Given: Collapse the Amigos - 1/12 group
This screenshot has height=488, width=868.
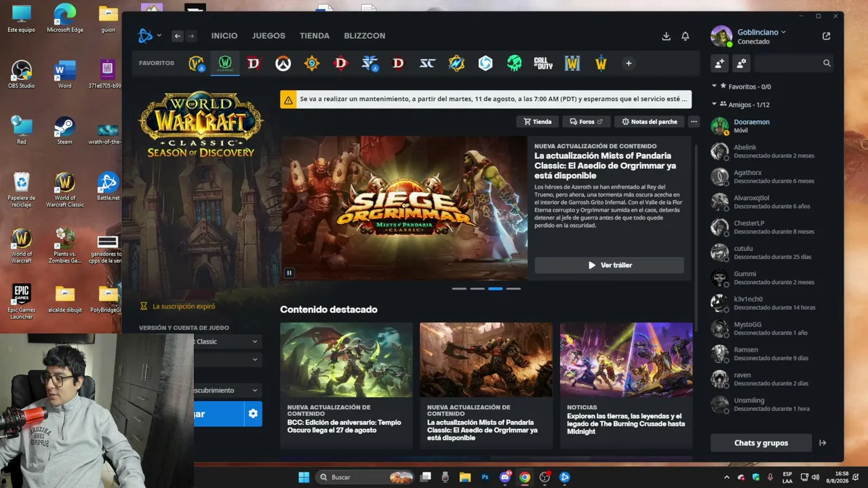Looking at the screenshot, I should 714,104.
